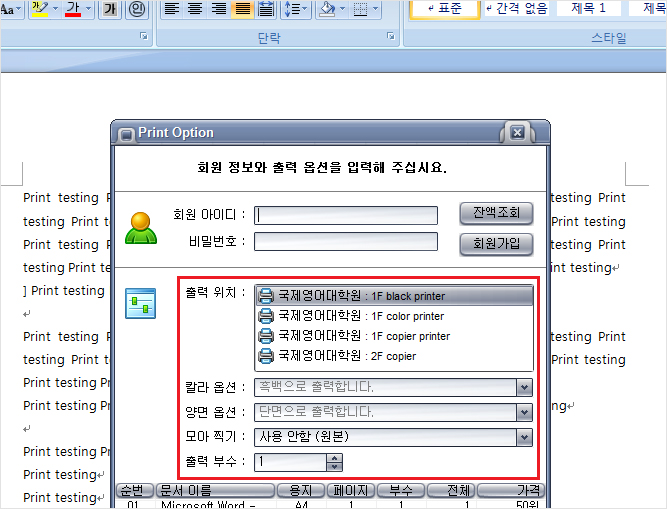Increase 출력 부수 with up arrow
The image size is (667, 509).
(x=334, y=458)
